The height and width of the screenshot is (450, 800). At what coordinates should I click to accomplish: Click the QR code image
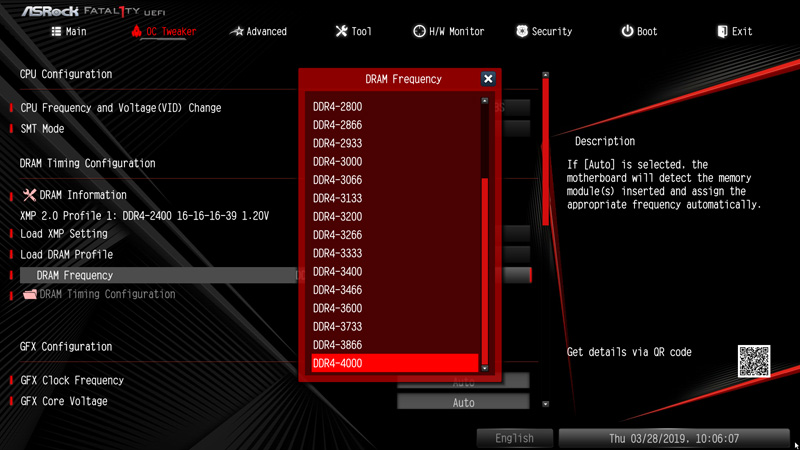[754, 361]
